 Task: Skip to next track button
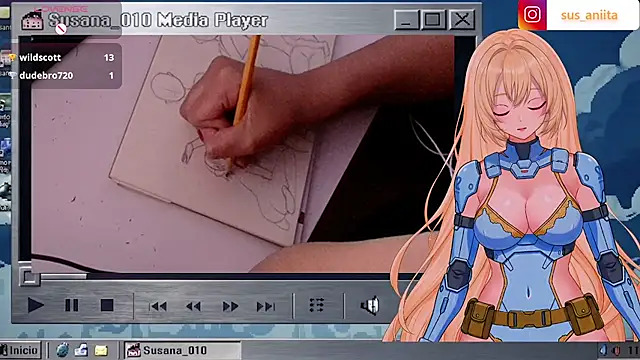point(266,306)
